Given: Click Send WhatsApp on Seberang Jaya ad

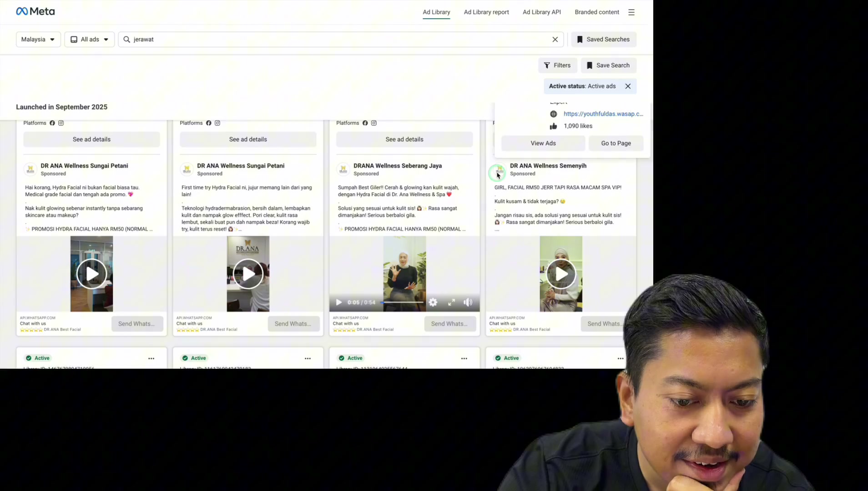Looking at the screenshot, I should tap(450, 324).
